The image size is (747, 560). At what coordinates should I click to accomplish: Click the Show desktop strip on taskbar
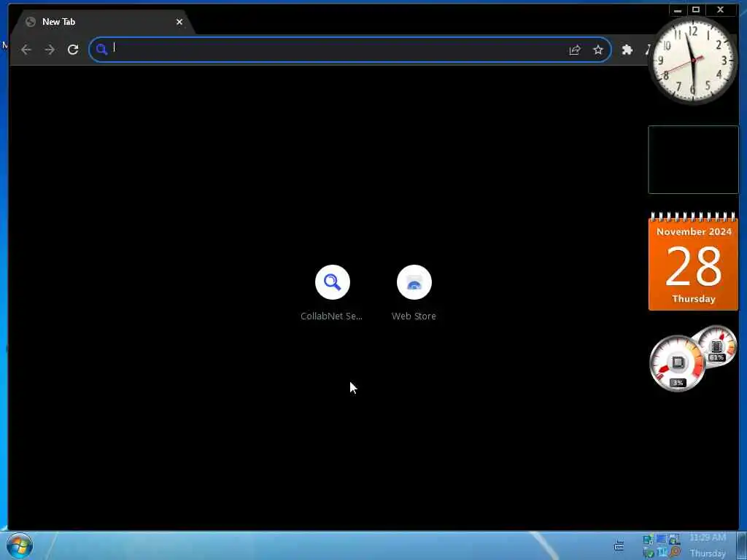(x=742, y=545)
